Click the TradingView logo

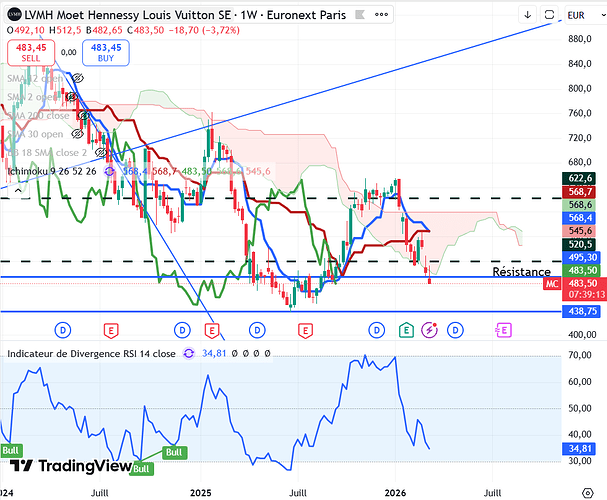point(71,466)
